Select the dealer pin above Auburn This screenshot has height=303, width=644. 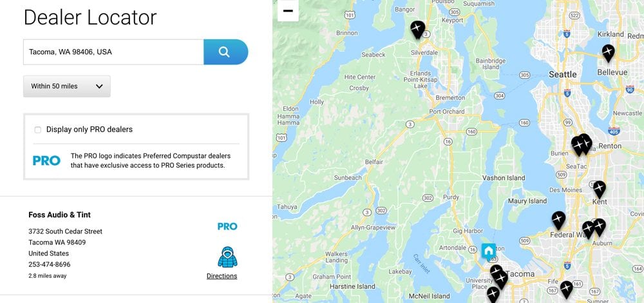point(599,227)
